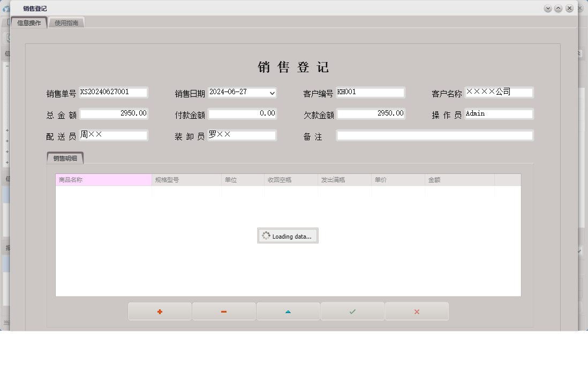Click the 商品名称 column header in the grid

103,179
